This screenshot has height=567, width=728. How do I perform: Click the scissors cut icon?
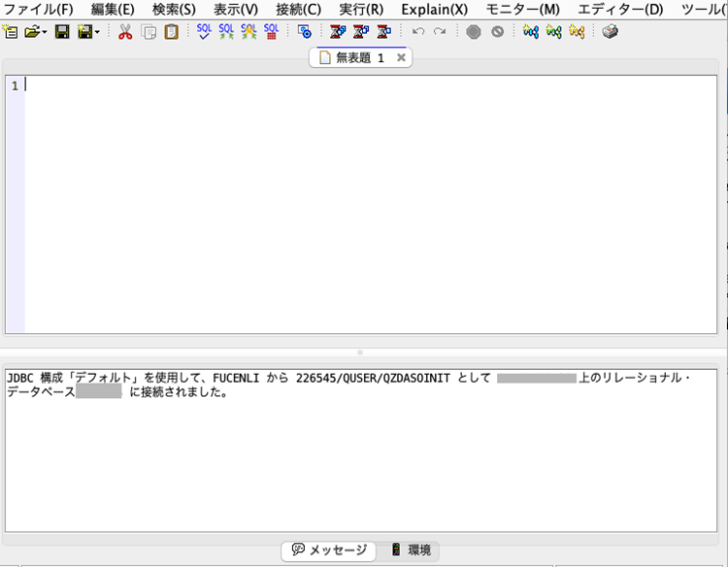tap(125, 32)
